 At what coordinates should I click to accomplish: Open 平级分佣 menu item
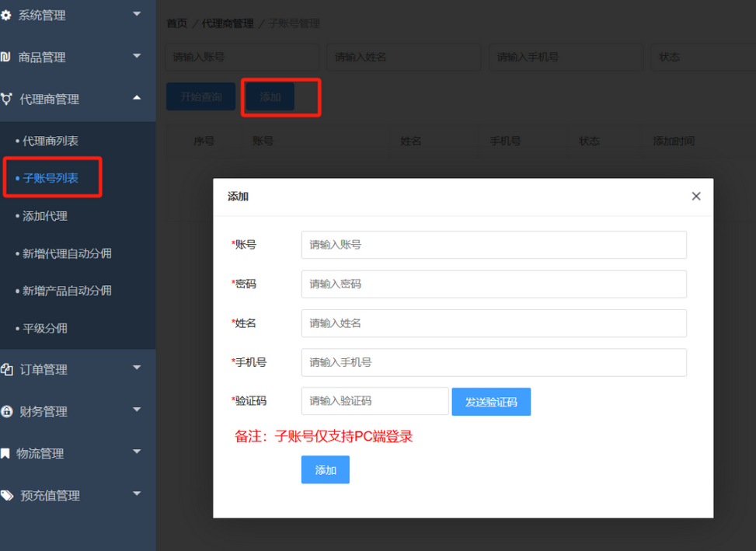coord(48,328)
